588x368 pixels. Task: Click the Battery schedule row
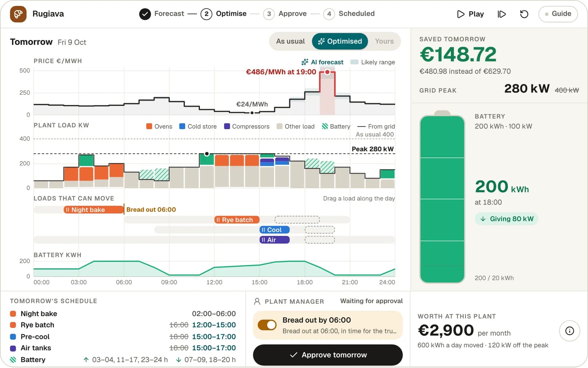[123, 360]
